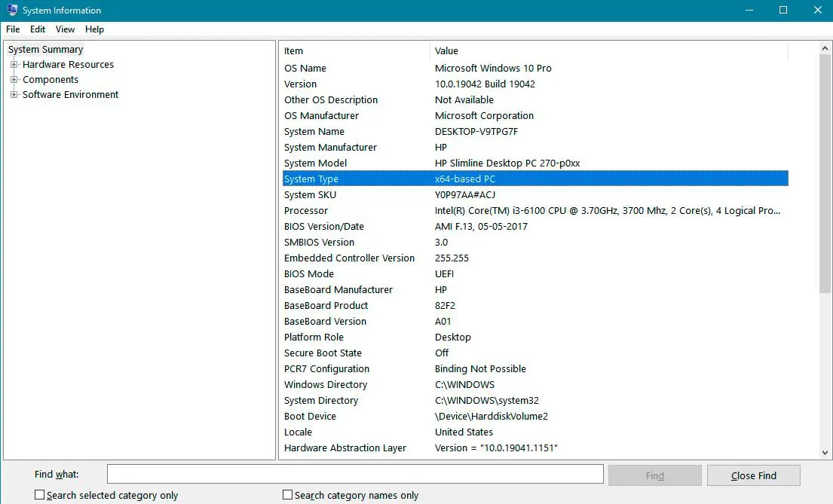
Task: Click the value Microsoft Corporation
Action: [484, 116]
